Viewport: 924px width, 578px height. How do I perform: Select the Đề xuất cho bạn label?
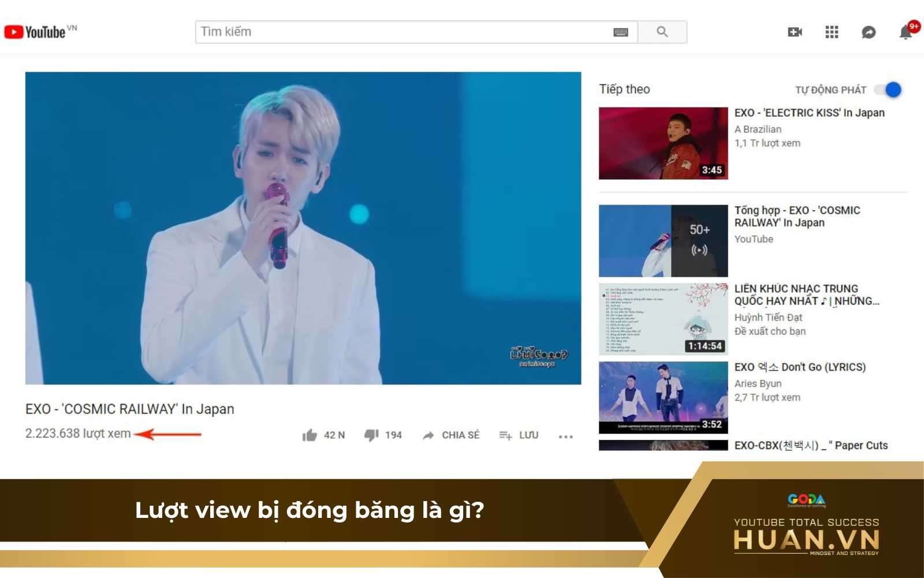[x=770, y=331]
